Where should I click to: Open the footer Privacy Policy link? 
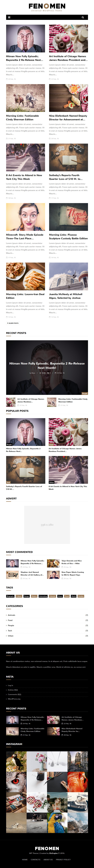coord(63,859)
